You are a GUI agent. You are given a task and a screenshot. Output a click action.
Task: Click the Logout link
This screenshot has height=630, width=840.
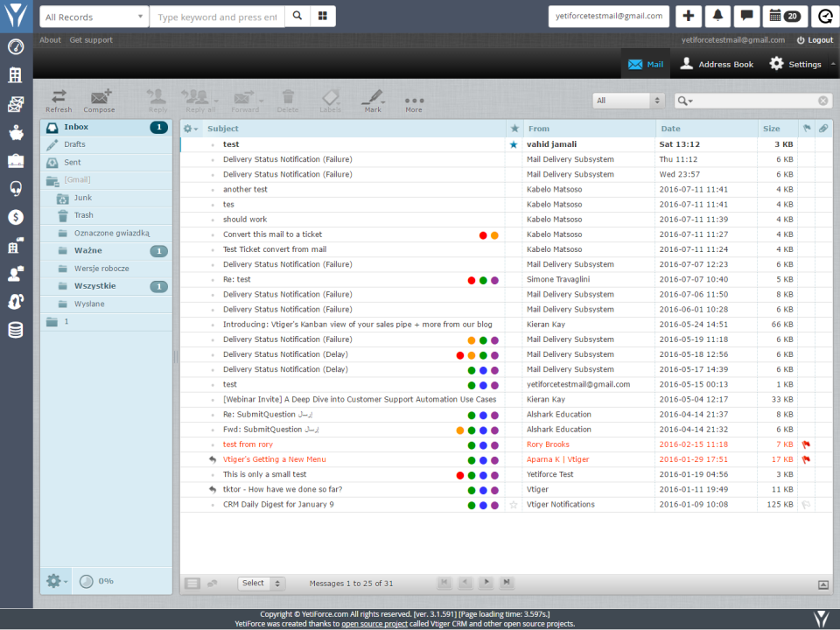point(815,40)
